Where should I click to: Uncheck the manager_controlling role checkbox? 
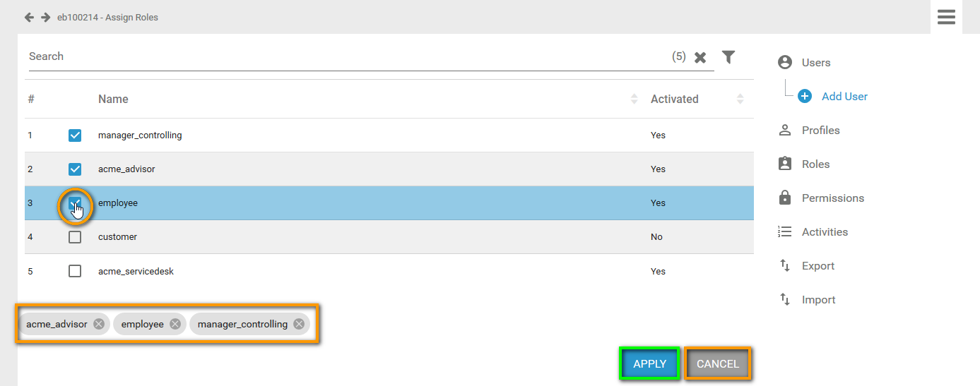pos(75,135)
